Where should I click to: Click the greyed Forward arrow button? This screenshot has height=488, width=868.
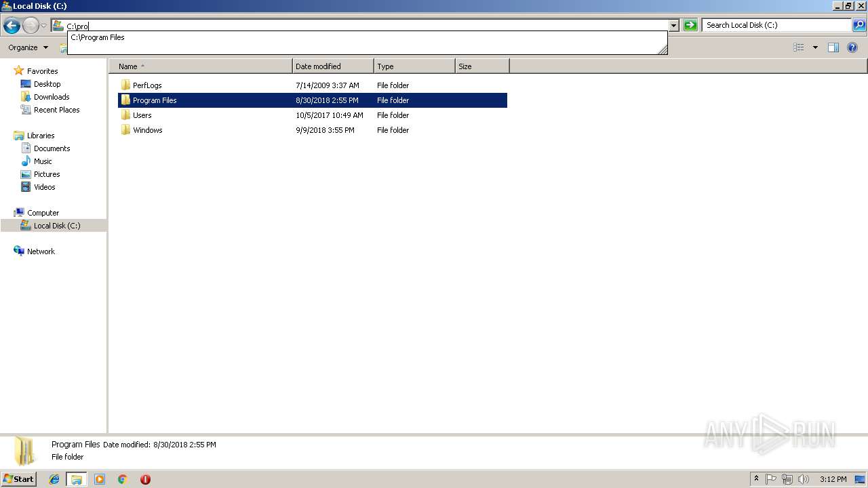[31, 26]
